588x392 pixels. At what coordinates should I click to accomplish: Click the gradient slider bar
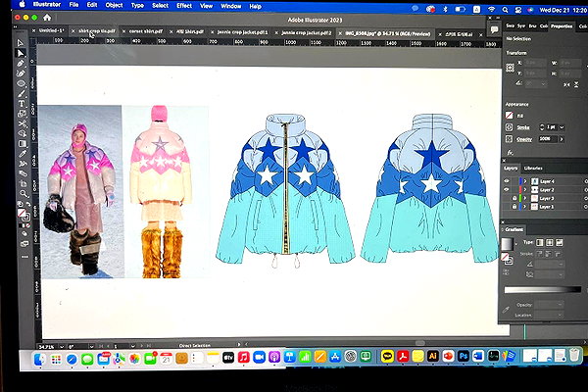pos(543,290)
